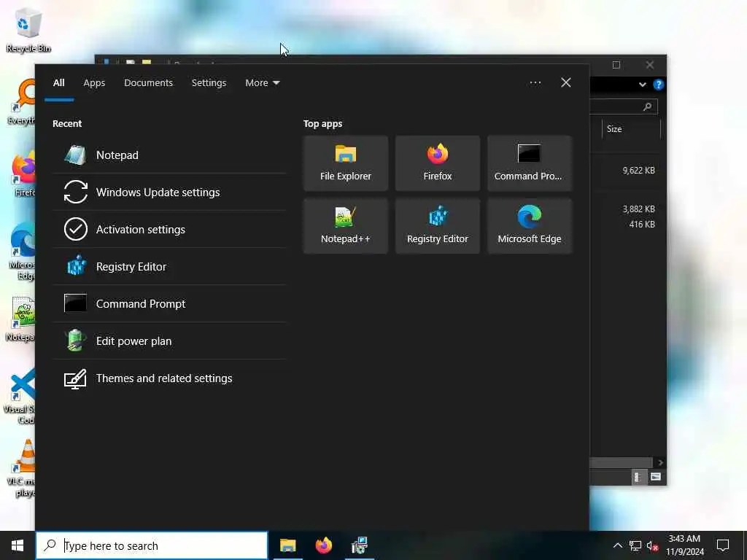Click the Type here to search box

click(x=152, y=545)
